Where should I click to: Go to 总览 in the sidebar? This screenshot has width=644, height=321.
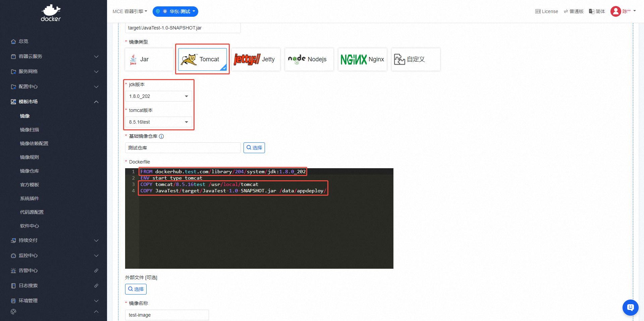(x=23, y=41)
